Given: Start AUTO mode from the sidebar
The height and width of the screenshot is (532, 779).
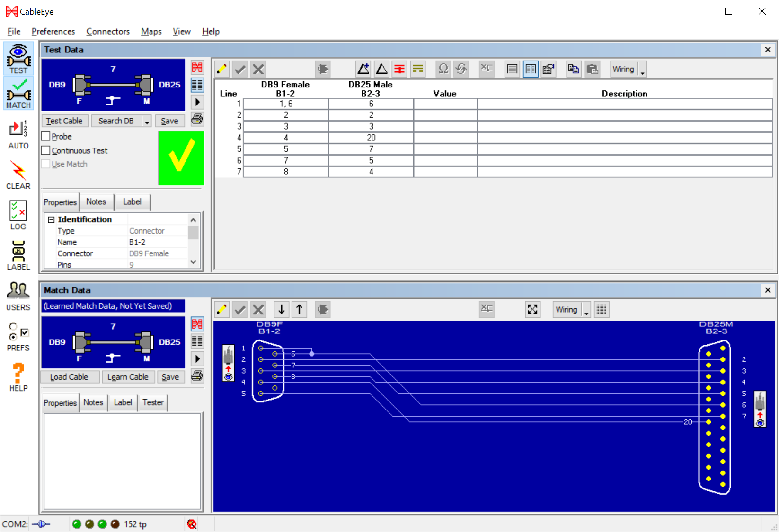Looking at the screenshot, I should [18, 134].
